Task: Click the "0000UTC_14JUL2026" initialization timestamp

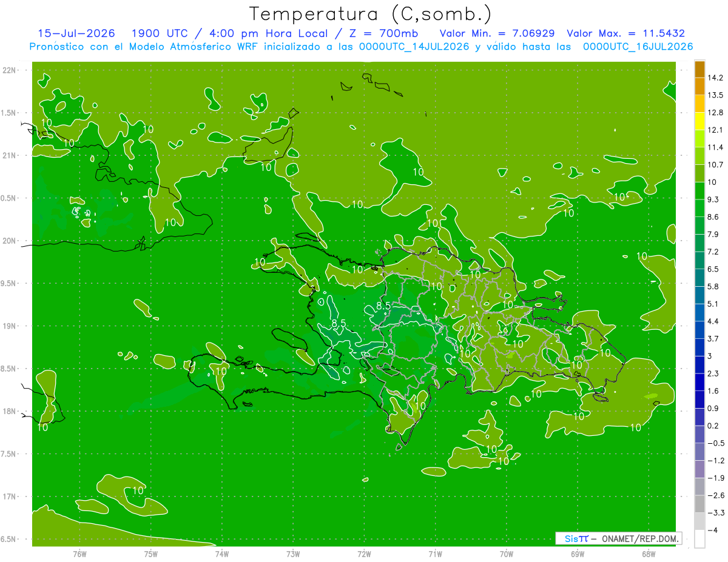Action: pyautogui.click(x=414, y=47)
